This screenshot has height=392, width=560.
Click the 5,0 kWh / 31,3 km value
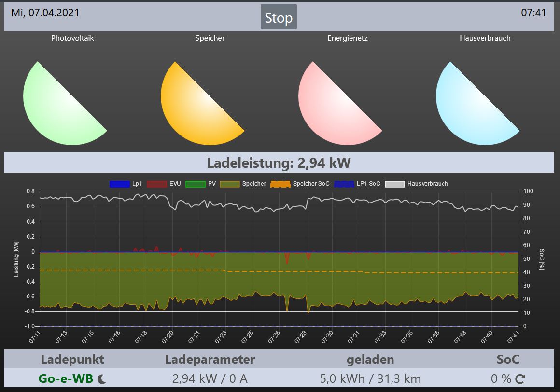click(x=370, y=379)
